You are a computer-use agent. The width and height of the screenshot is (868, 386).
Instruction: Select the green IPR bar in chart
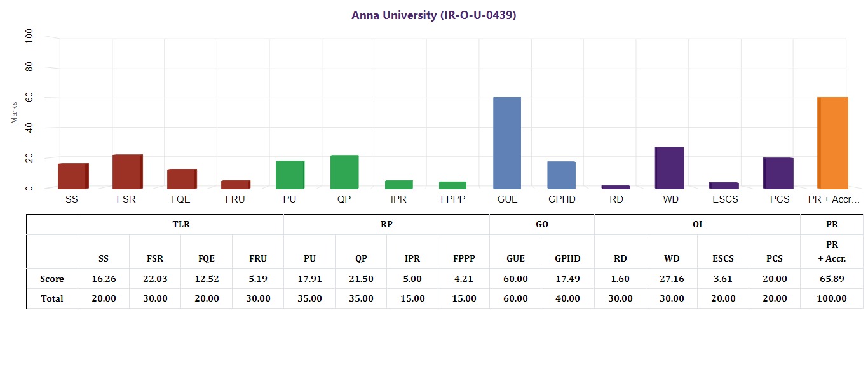click(398, 185)
